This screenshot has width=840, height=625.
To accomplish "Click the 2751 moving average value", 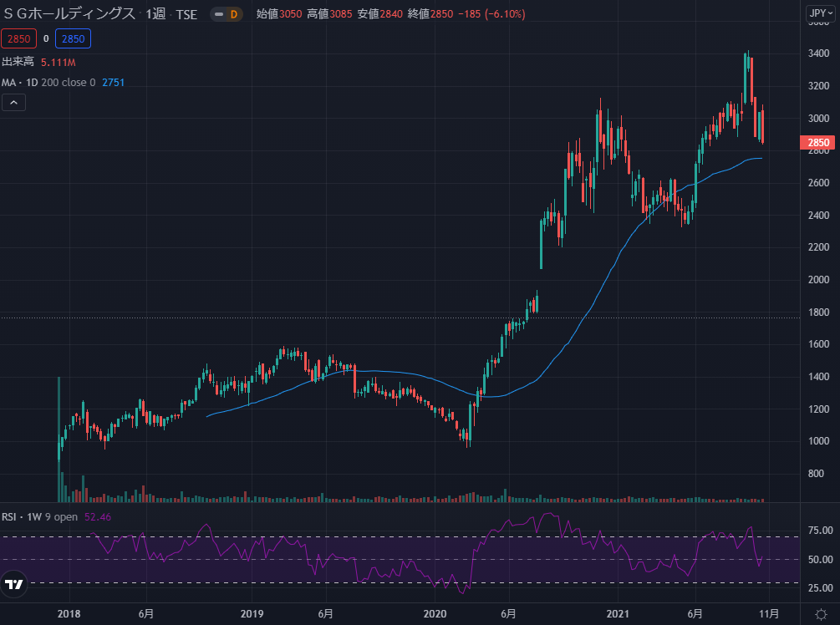I will pos(113,83).
